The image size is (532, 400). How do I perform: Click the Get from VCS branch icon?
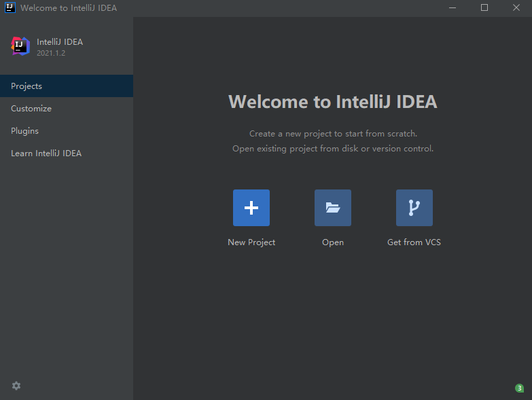tap(414, 208)
